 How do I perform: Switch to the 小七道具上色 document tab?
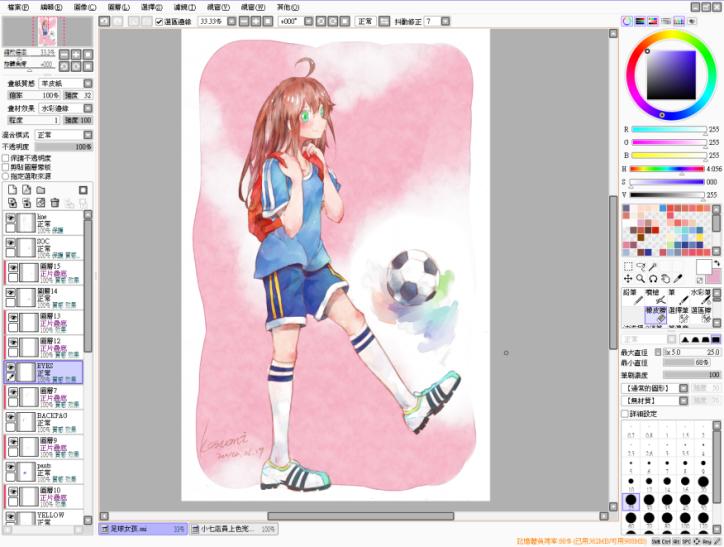[234, 529]
